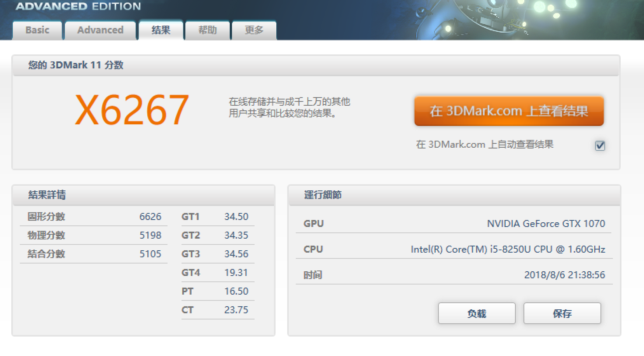Image resolution: width=644 pixels, height=356 pixels.
Task: Click NVIDIA GeForce GTX 1070 text
Action: tap(546, 223)
